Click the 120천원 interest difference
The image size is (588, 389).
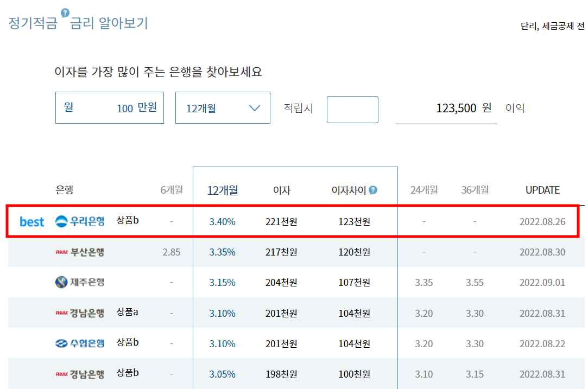(355, 252)
